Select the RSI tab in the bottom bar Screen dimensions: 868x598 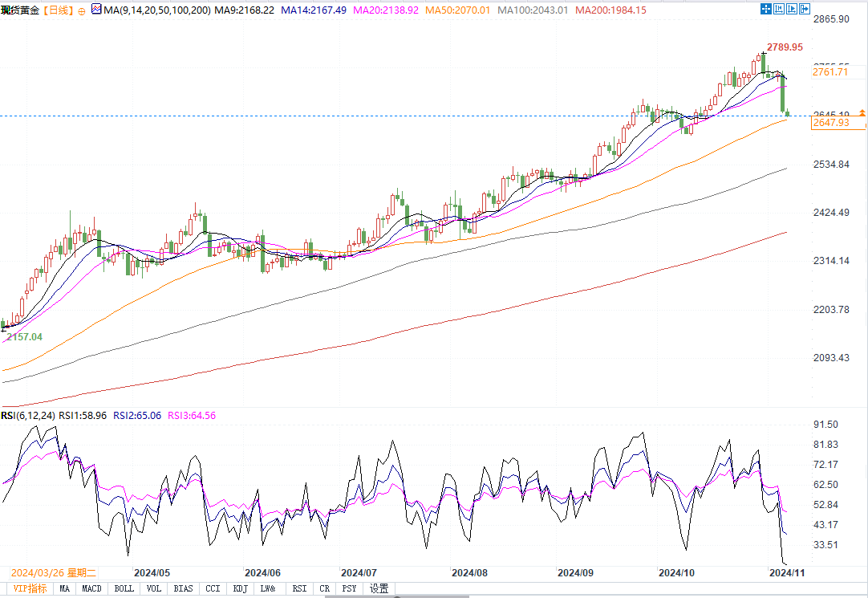point(298,588)
